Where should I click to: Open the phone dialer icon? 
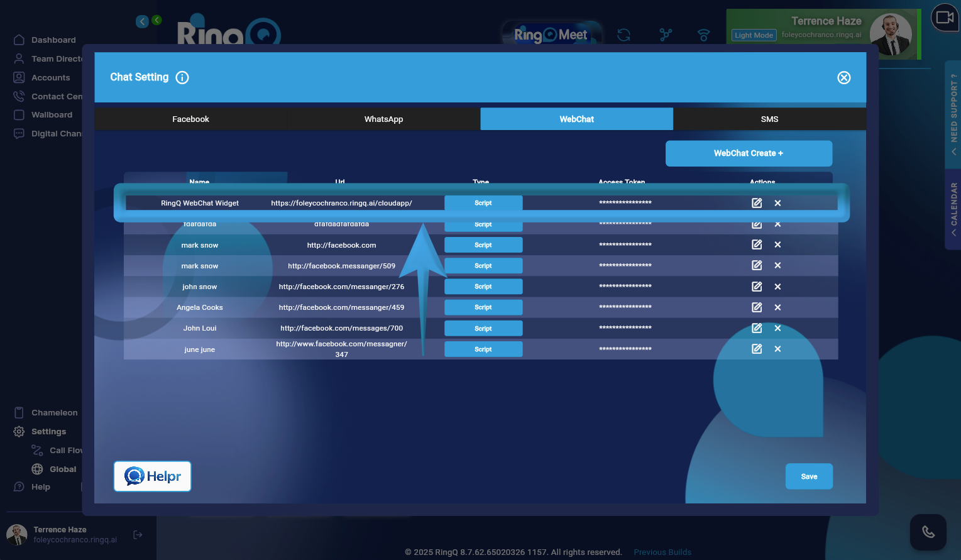[x=928, y=532]
